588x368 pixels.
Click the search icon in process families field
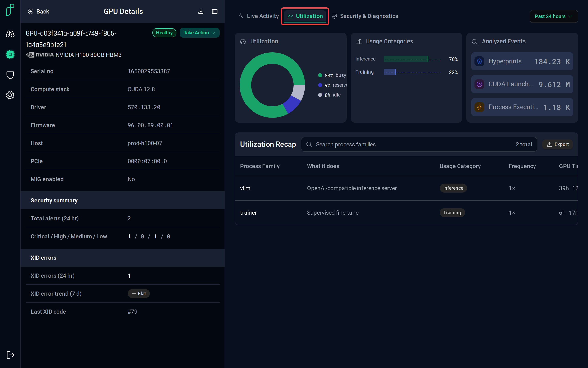309,144
